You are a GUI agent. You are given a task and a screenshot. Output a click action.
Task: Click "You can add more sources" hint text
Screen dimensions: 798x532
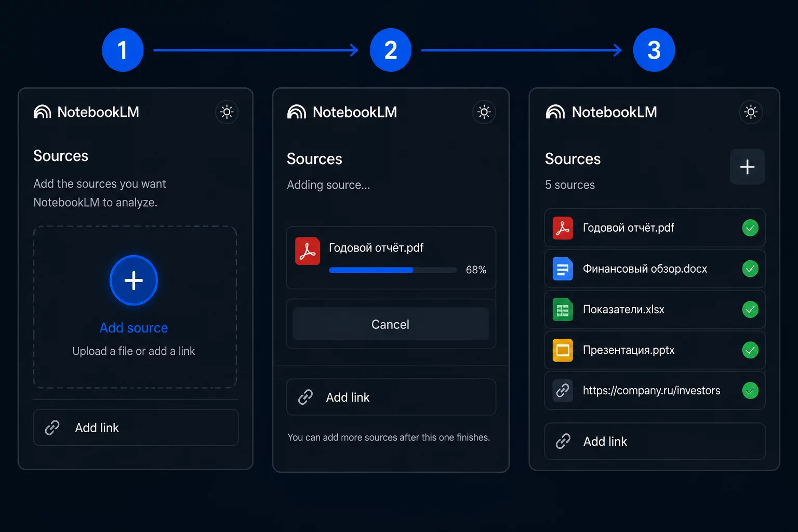(389, 437)
